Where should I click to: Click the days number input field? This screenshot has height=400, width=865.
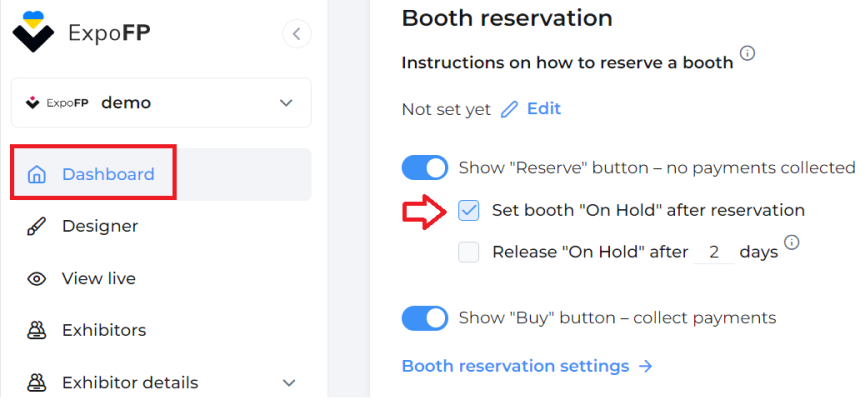click(x=714, y=253)
